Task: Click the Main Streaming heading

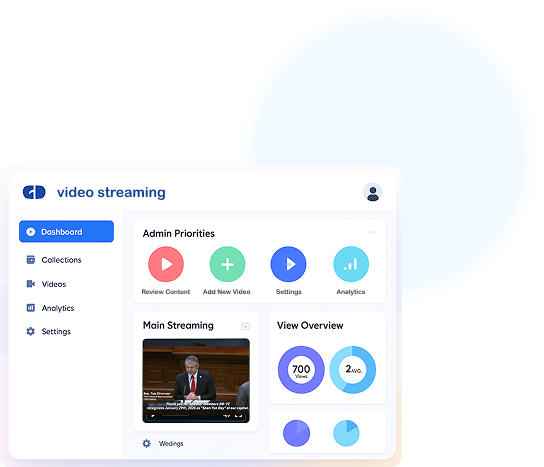Action: (x=178, y=325)
